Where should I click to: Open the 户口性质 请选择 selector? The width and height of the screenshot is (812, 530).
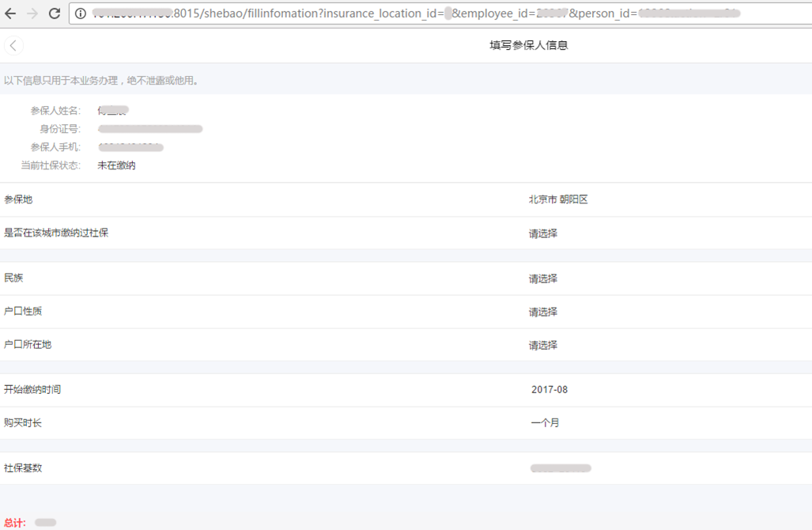pyautogui.click(x=543, y=312)
